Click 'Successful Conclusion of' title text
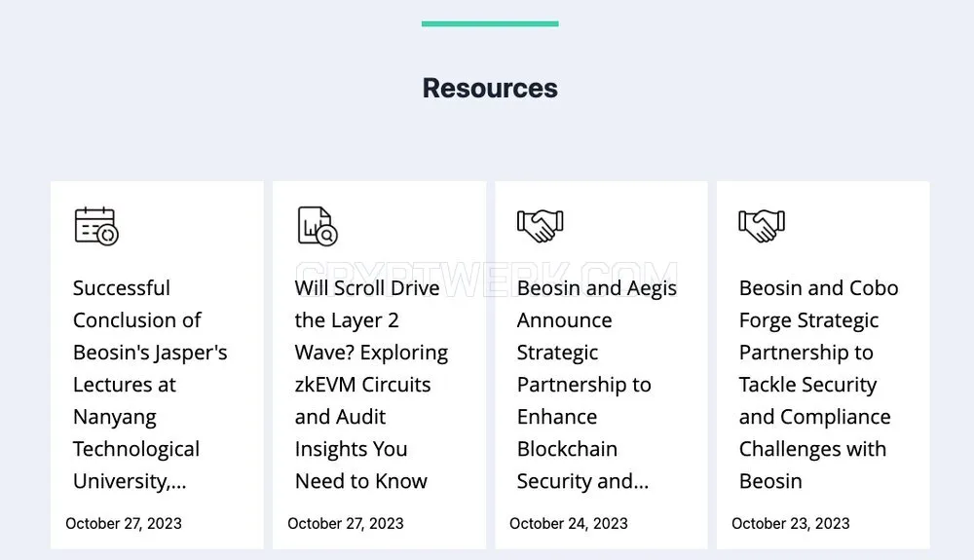 click(136, 304)
